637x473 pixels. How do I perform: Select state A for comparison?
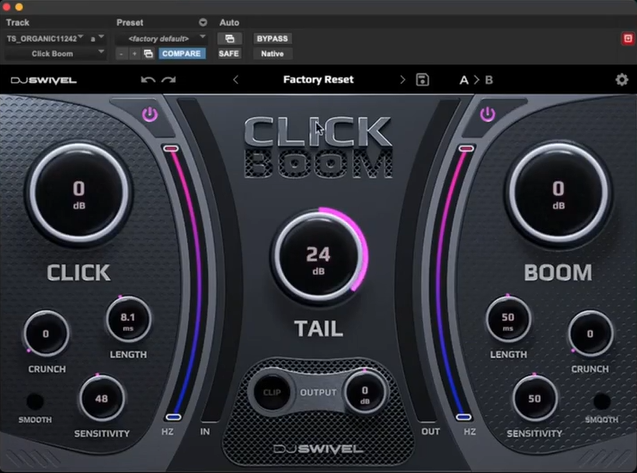464,80
